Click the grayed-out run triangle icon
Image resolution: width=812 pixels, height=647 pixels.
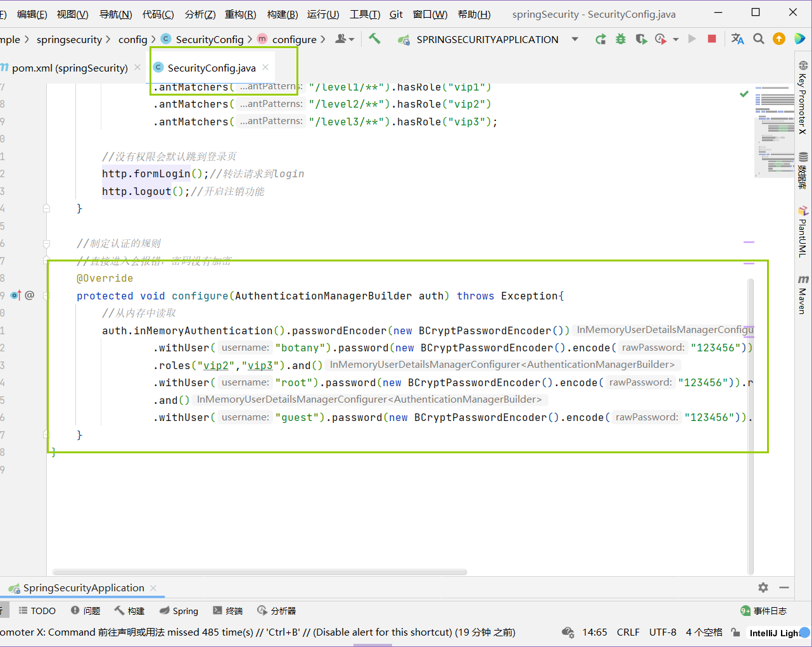[692, 39]
